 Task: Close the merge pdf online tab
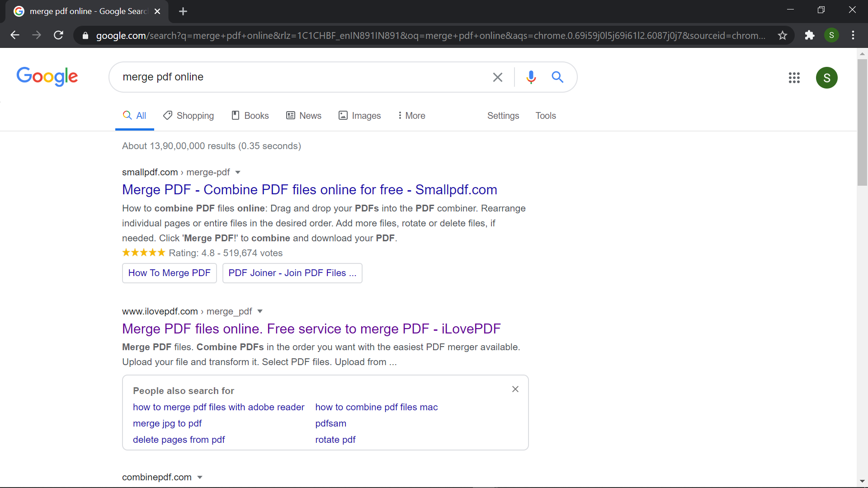(x=157, y=11)
